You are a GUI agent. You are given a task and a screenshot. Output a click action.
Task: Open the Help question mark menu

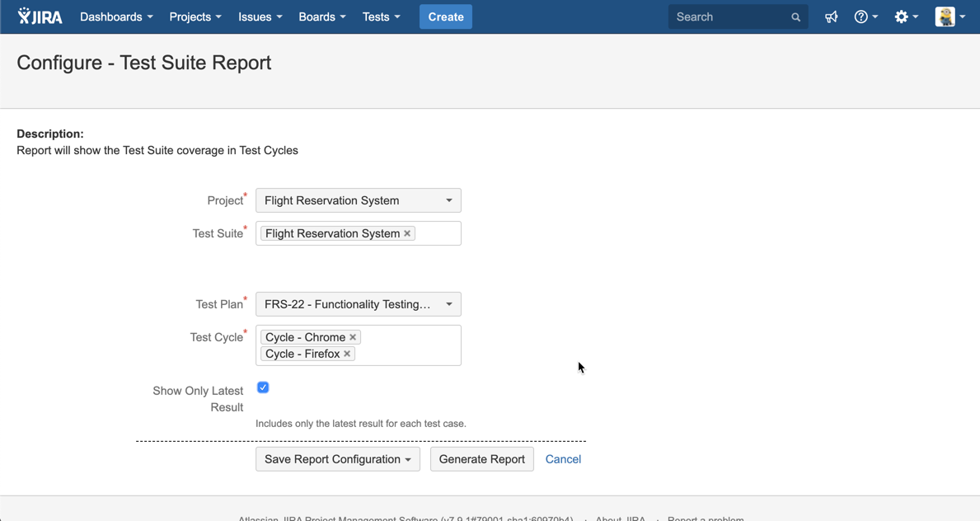pyautogui.click(x=865, y=16)
